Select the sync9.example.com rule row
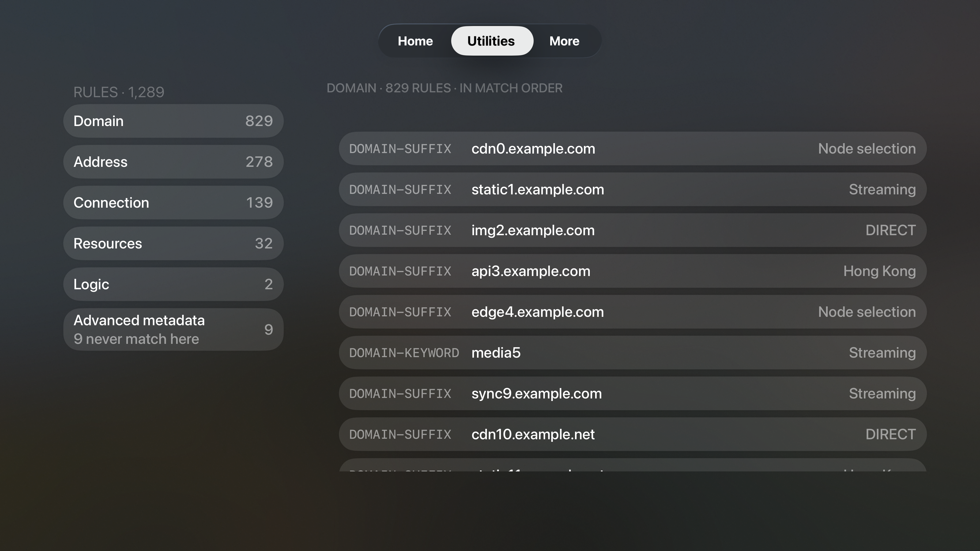980x551 pixels. (633, 394)
